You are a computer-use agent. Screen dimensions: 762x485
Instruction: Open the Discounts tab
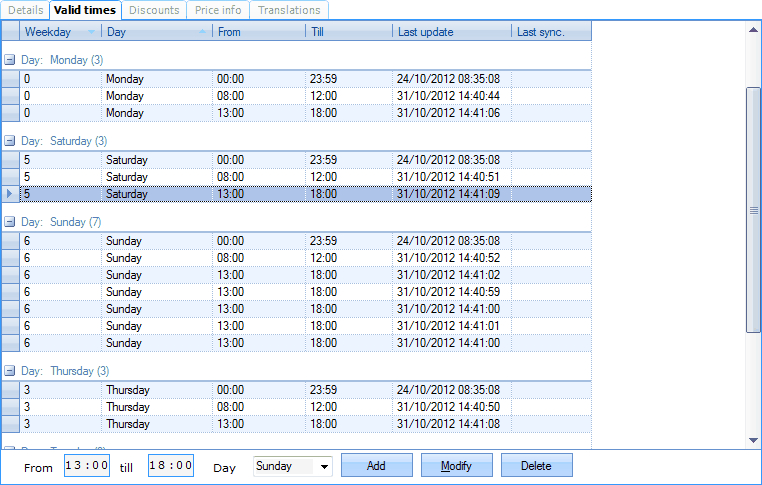coord(154,10)
